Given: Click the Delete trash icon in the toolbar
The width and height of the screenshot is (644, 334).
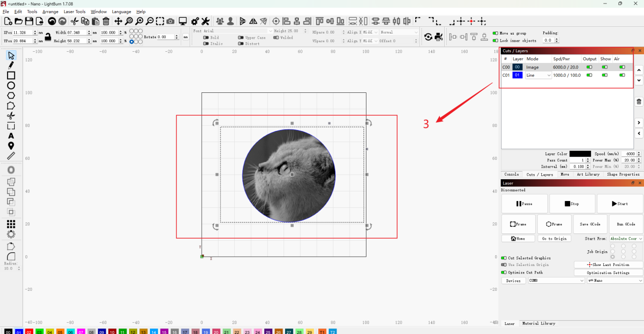Looking at the screenshot, I should click(x=106, y=21).
